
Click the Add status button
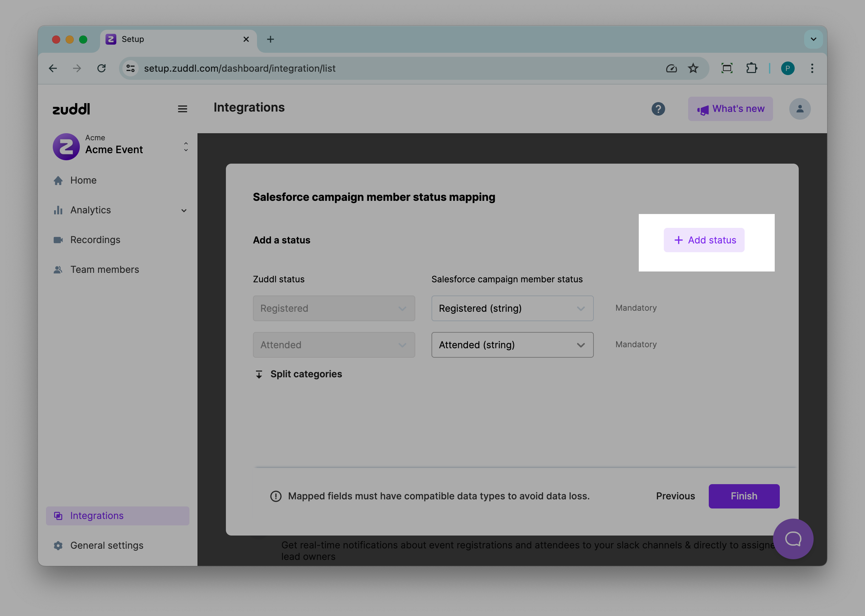pyautogui.click(x=704, y=240)
